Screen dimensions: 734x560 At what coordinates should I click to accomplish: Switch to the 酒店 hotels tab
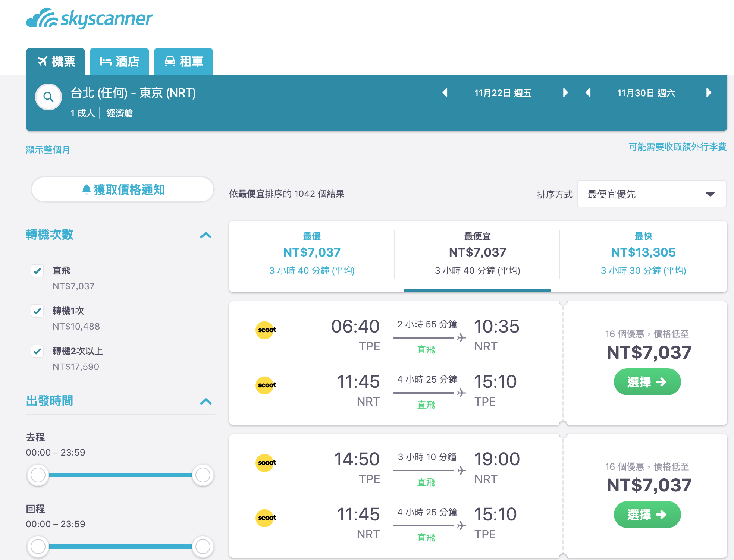coord(119,61)
